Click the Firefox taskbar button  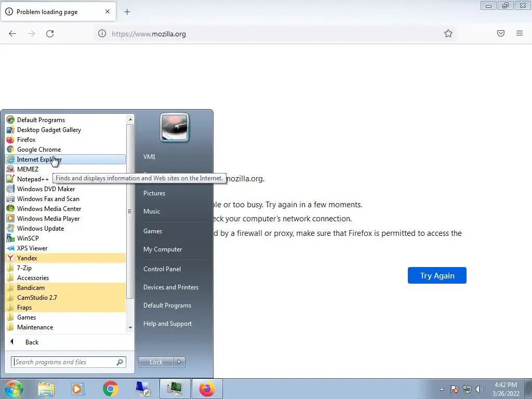[x=207, y=389]
